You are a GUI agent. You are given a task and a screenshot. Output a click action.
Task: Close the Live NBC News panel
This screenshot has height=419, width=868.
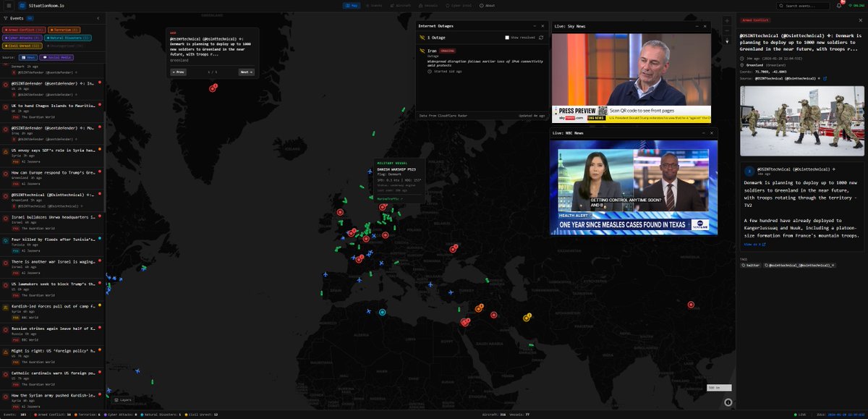click(x=712, y=132)
